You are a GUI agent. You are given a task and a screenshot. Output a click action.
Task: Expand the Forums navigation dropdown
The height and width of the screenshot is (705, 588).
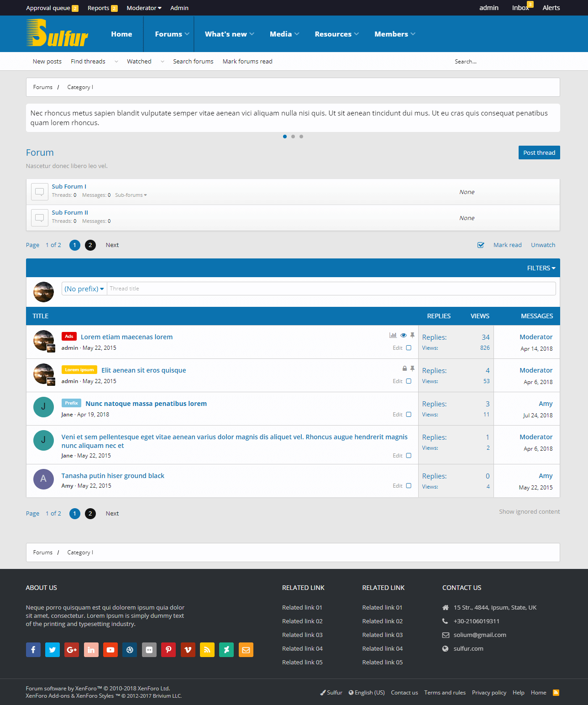pos(187,34)
